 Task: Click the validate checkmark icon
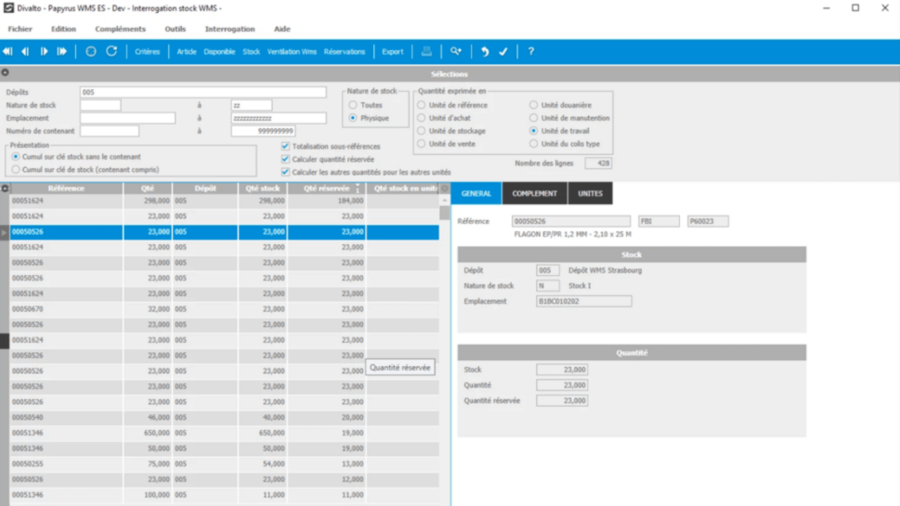coord(503,52)
